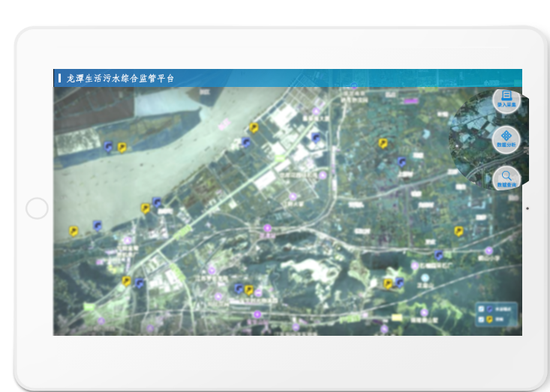
Task: Select blue marker nearest the legend panel
Action: click(439, 256)
